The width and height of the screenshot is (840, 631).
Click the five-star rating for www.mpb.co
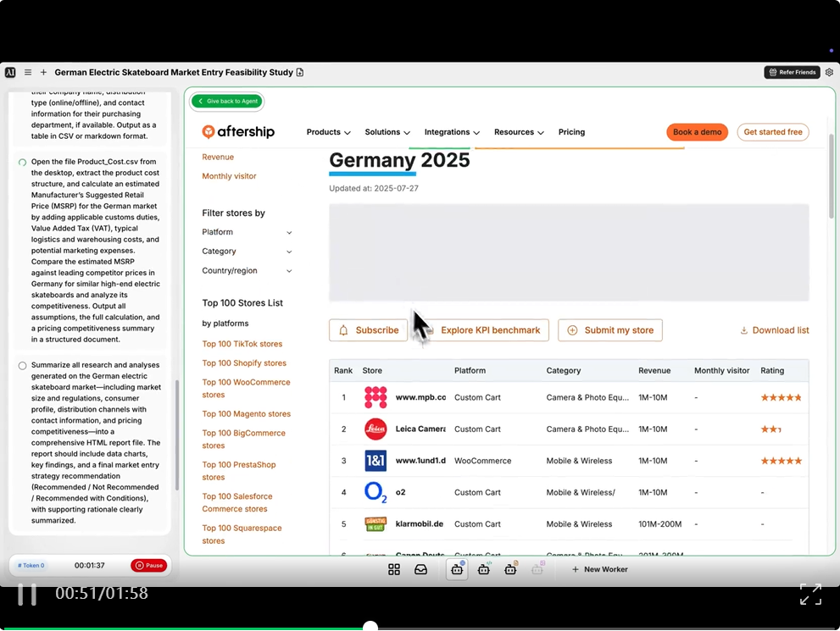tap(781, 397)
